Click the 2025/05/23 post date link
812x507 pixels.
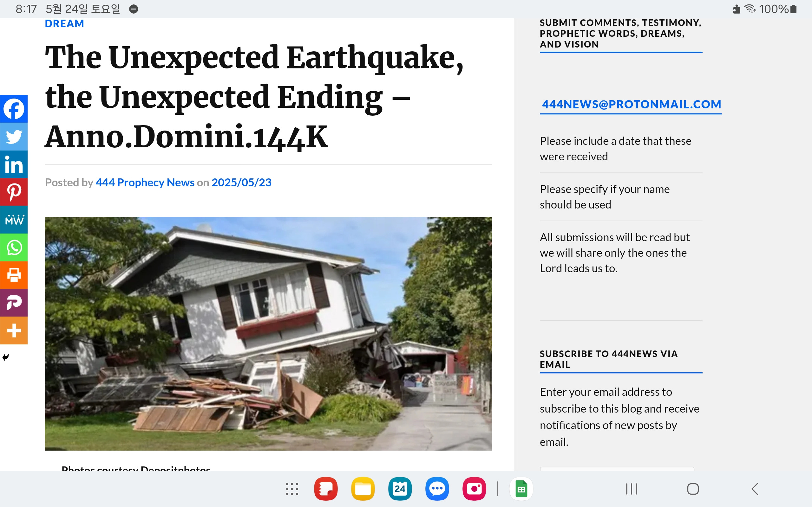[241, 183]
